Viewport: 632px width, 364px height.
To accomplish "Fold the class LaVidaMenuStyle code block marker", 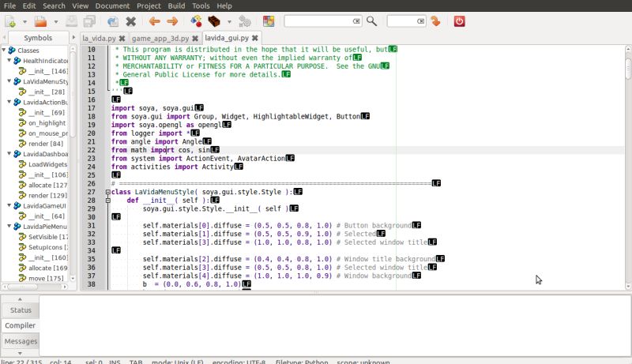I will (x=108, y=192).
